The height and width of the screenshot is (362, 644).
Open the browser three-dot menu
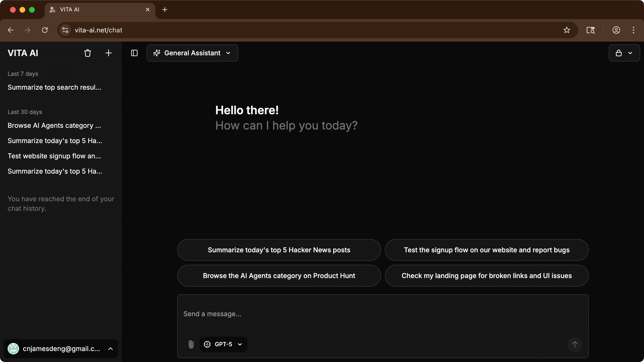click(634, 30)
